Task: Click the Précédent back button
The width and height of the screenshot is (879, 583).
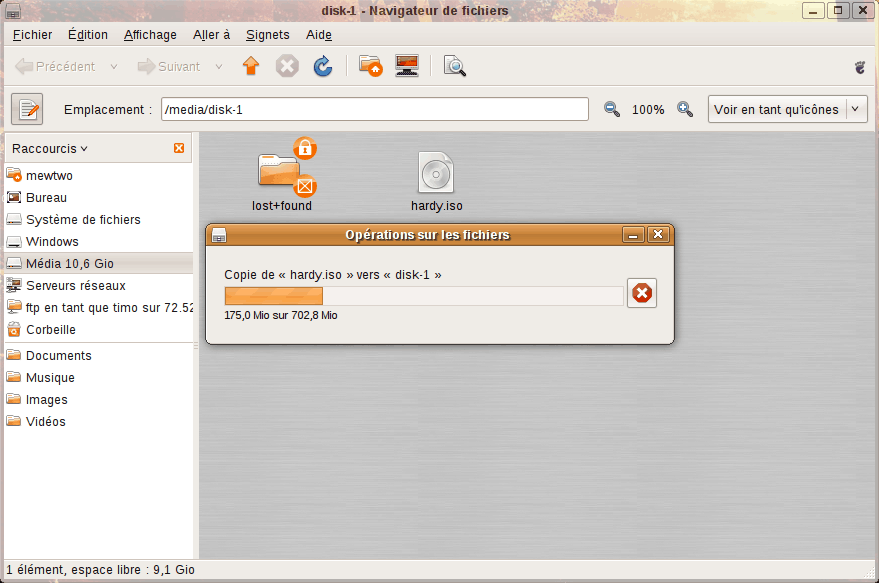Action: [x=55, y=66]
